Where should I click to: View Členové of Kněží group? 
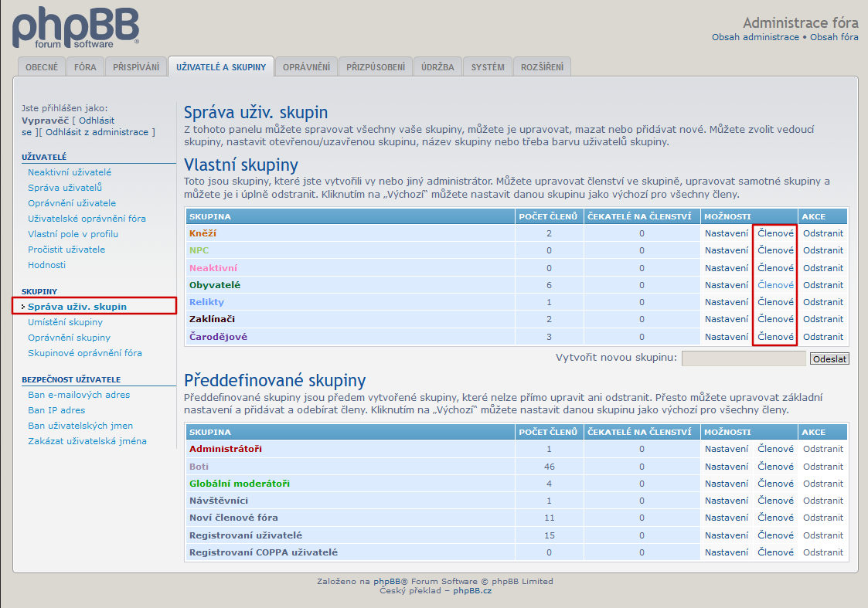775,233
